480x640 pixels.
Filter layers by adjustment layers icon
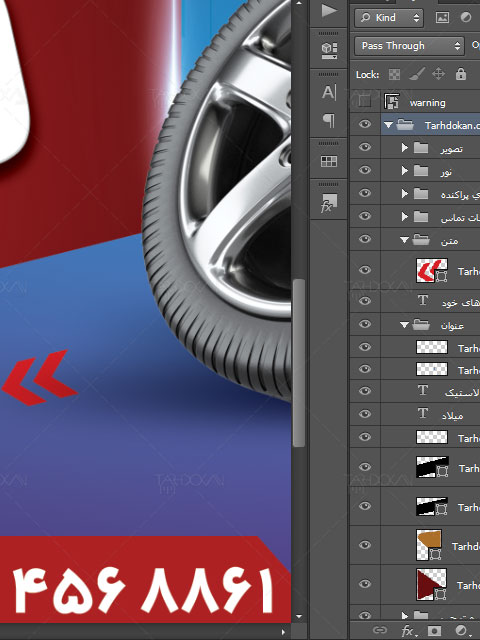466,18
